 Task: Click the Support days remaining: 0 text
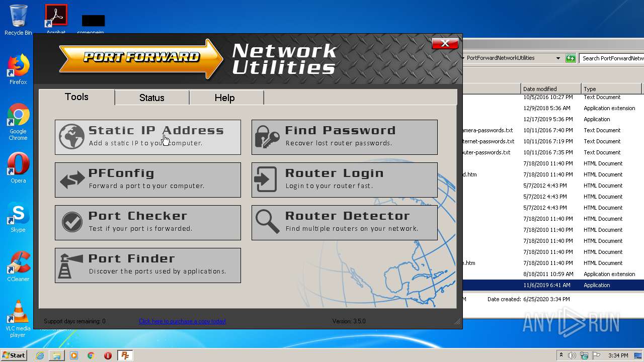74,321
